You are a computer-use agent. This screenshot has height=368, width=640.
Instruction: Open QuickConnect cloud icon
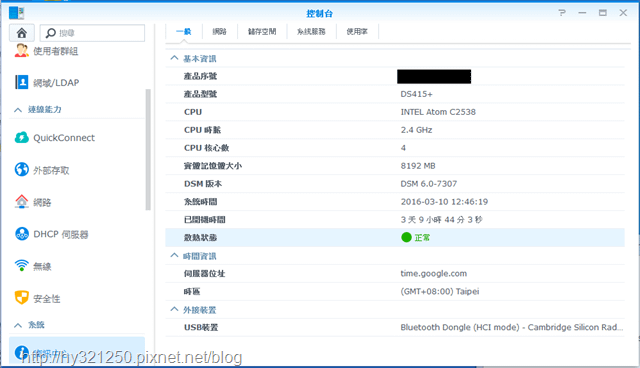tap(22, 137)
